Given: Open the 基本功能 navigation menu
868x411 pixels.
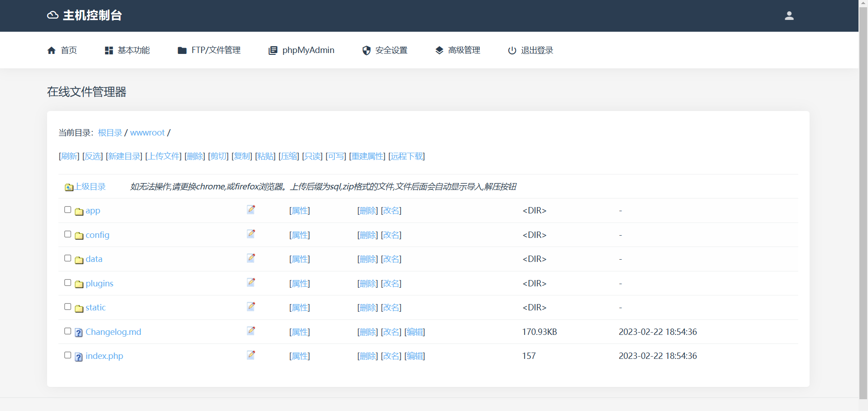Looking at the screenshot, I should 127,50.
